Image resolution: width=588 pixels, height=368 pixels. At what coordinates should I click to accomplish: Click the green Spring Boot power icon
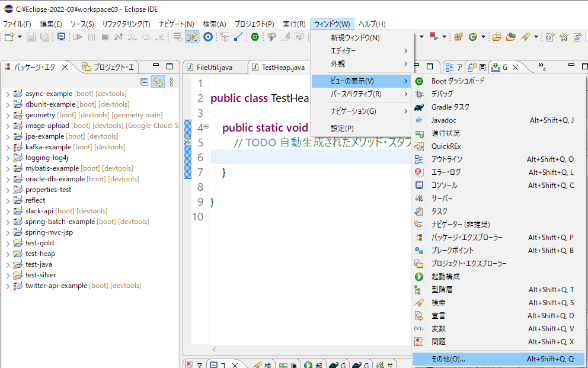pyautogui.click(x=255, y=37)
